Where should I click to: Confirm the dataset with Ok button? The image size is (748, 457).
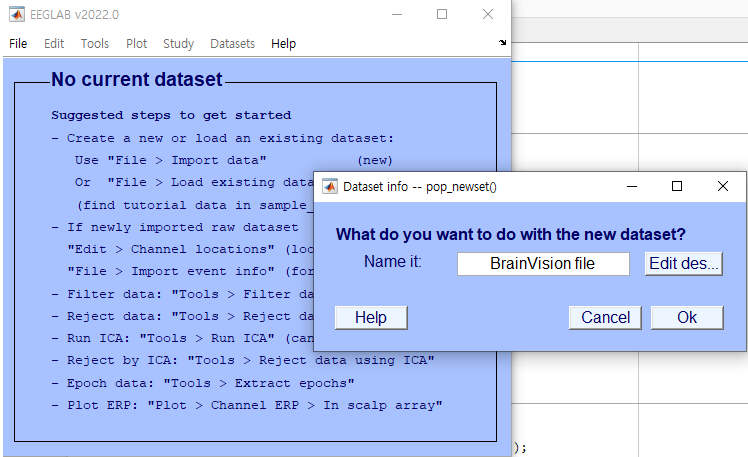[x=687, y=318]
